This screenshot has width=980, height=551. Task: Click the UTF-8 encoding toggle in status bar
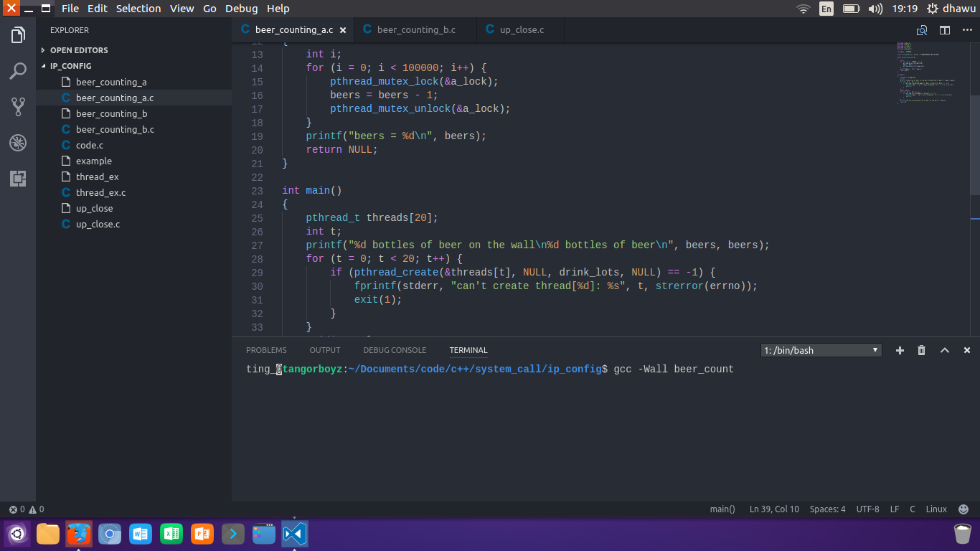pos(867,509)
